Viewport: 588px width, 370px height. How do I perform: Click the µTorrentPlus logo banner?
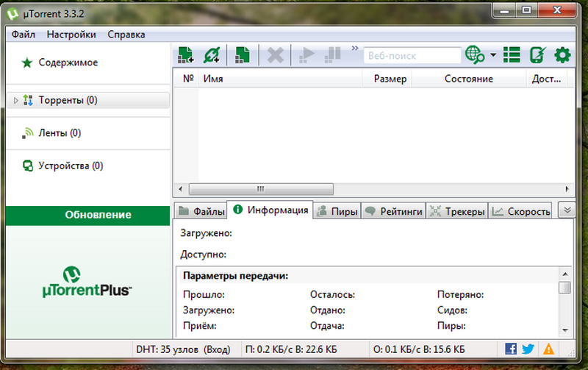click(x=87, y=282)
